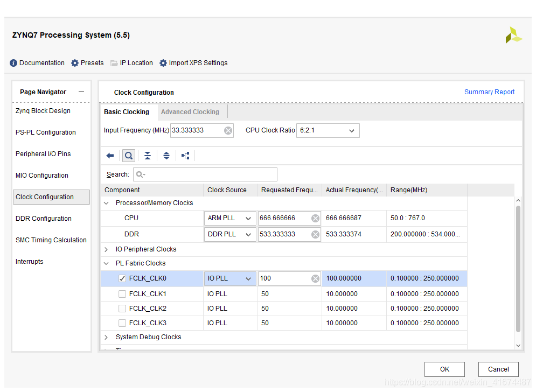Screen dimensions: 536x392
Task: Click the Import XPS Settings label
Action: [x=198, y=63]
